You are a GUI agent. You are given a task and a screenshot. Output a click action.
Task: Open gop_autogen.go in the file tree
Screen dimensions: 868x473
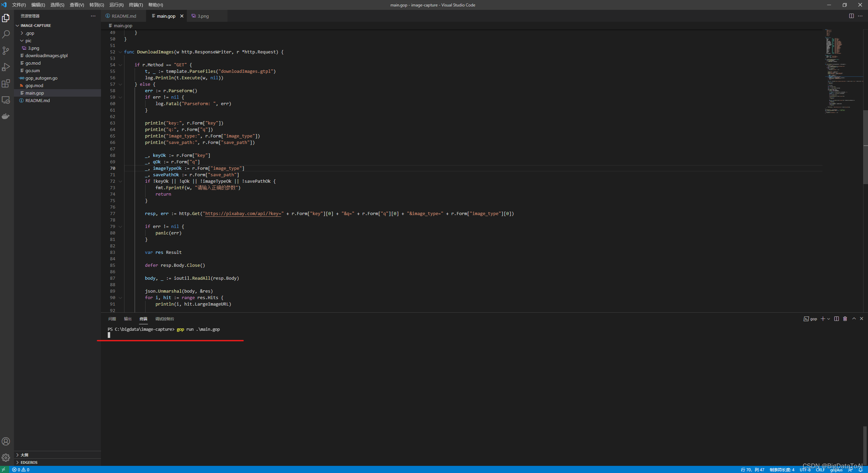point(57,78)
